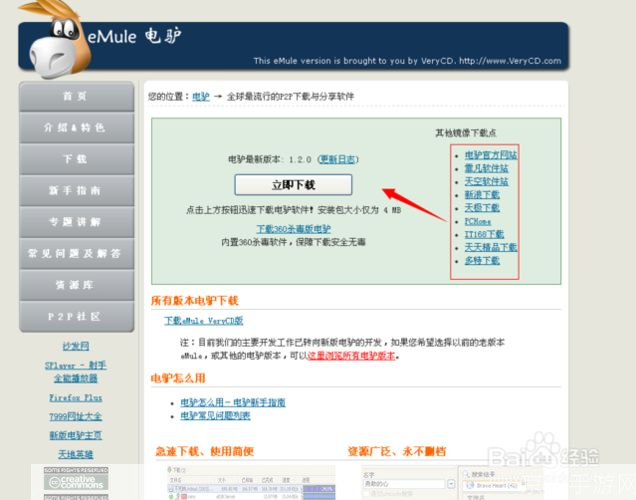
Task: Select 下载 in the sidebar menu
Action: (76, 159)
